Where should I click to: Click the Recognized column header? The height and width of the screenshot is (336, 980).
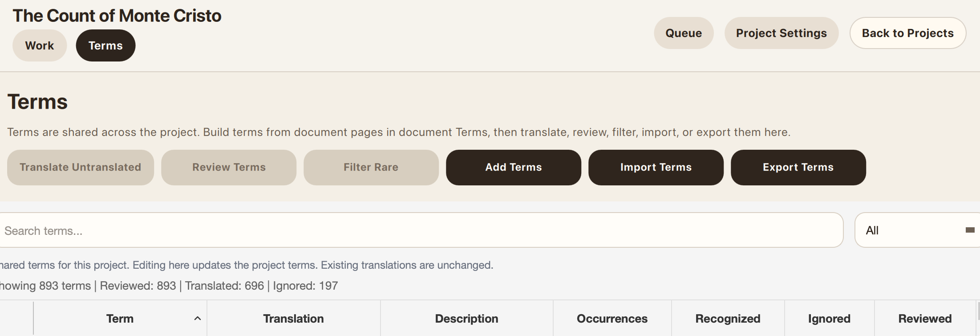click(728, 319)
